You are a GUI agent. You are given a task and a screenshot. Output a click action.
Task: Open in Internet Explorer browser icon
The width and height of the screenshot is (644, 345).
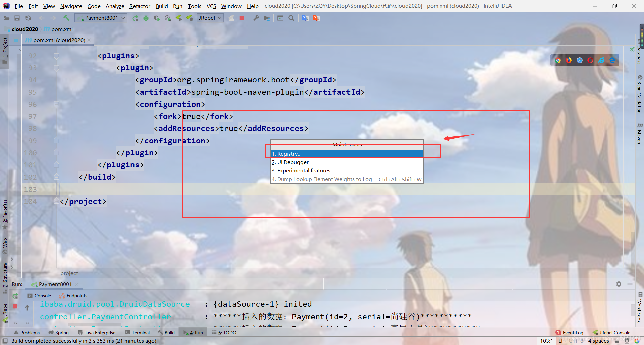point(601,60)
